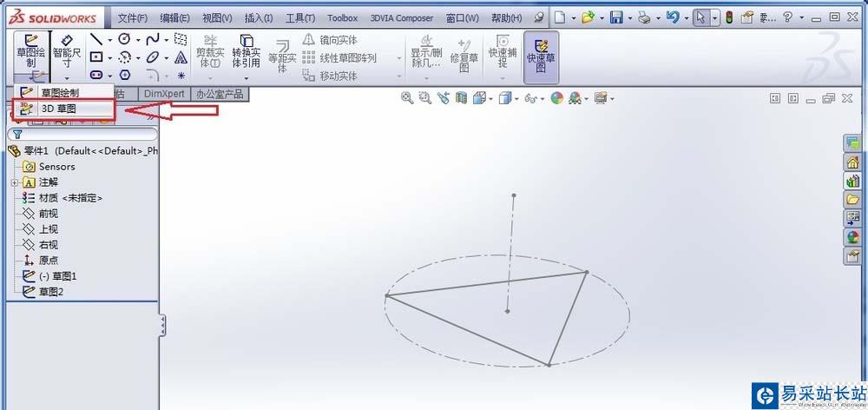Select the Slot sketch tool
Viewport: 868px width, 410px height.
pyautogui.click(x=96, y=75)
